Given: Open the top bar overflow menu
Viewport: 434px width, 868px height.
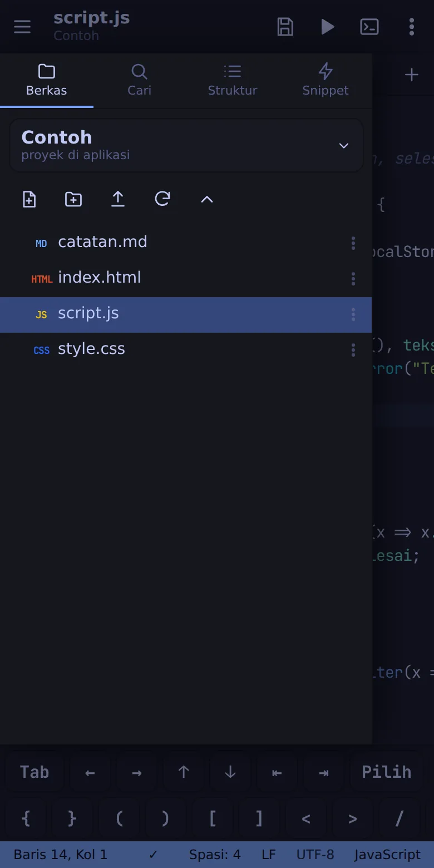Looking at the screenshot, I should pos(412,27).
